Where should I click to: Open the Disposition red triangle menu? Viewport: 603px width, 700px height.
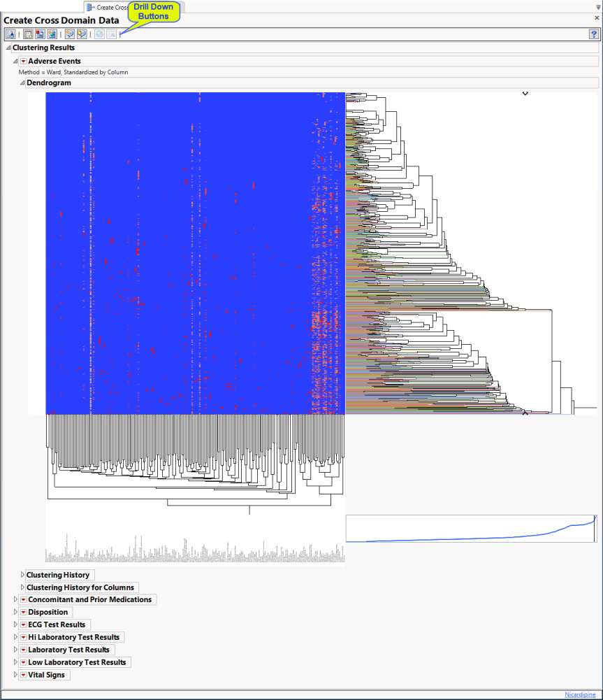point(23,613)
